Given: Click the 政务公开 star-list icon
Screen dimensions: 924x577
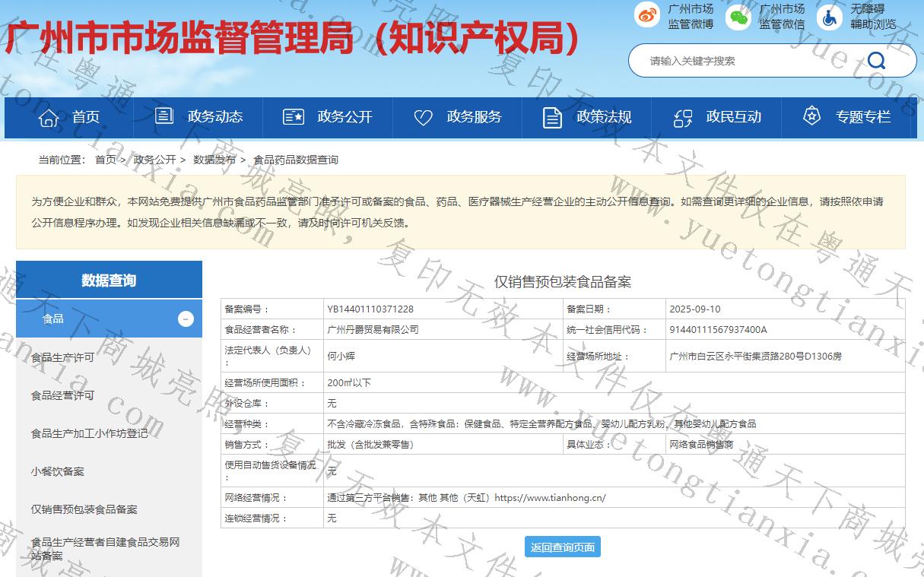Looking at the screenshot, I should 294,117.
